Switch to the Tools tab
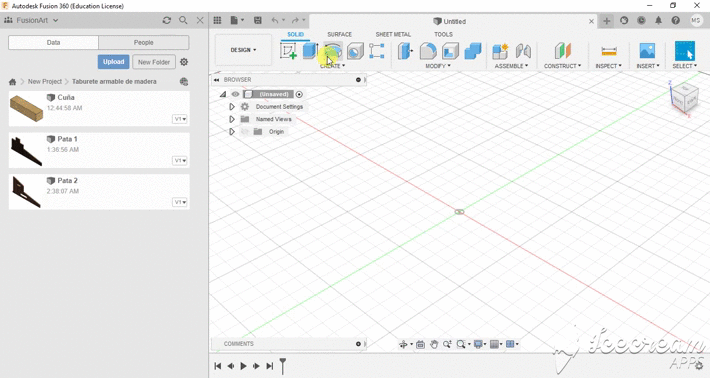This screenshot has height=378, width=710. [443, 34]
